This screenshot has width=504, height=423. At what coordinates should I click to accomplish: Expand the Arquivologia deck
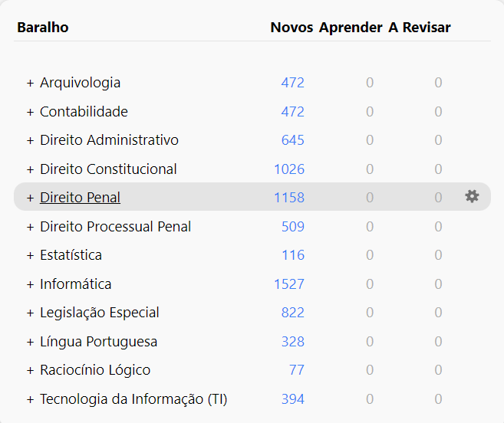30,84
